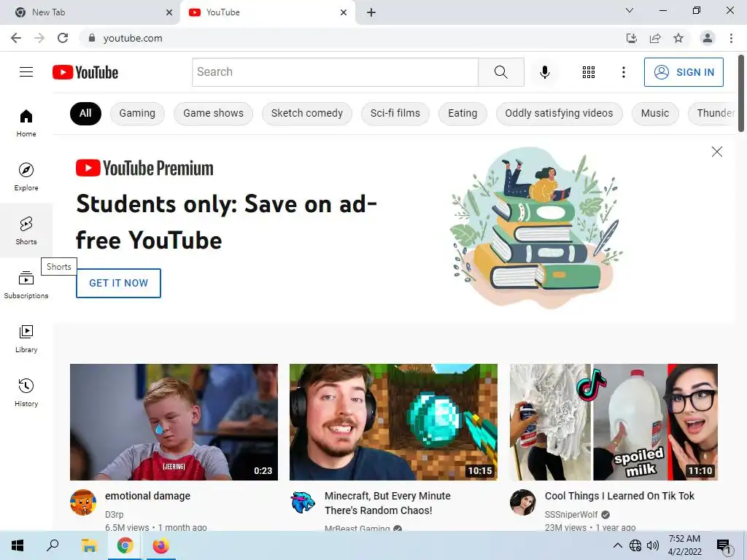This screenshot has width=747, height=560.
Task: Start voice search with microphone icon
Action: pos(544,72)
